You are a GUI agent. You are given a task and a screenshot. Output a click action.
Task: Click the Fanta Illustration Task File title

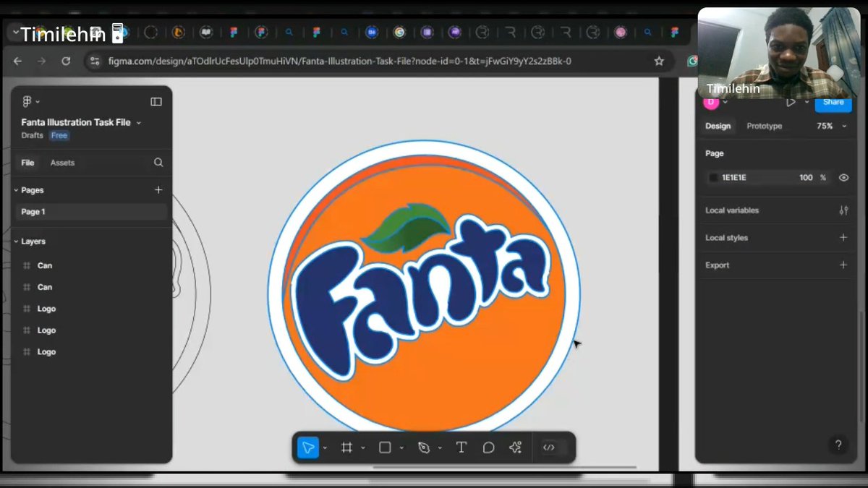pyautogui.click(x=76, y=122)
